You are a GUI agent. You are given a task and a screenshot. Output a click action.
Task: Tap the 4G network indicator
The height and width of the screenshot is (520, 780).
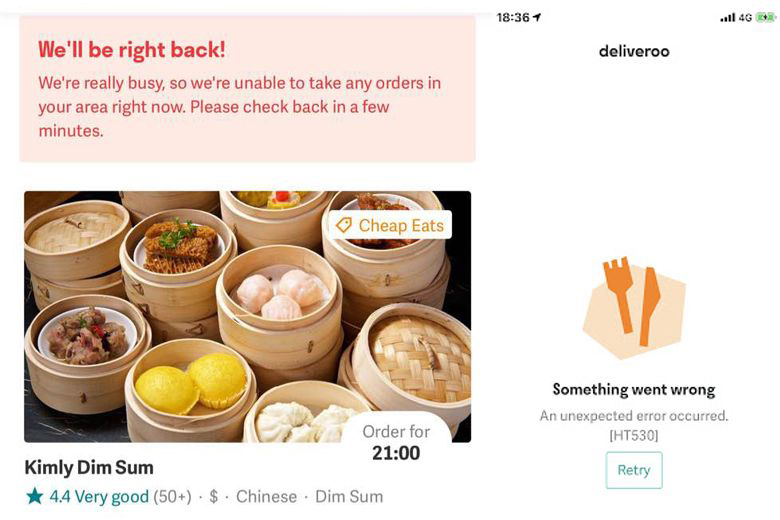[745, 17]
